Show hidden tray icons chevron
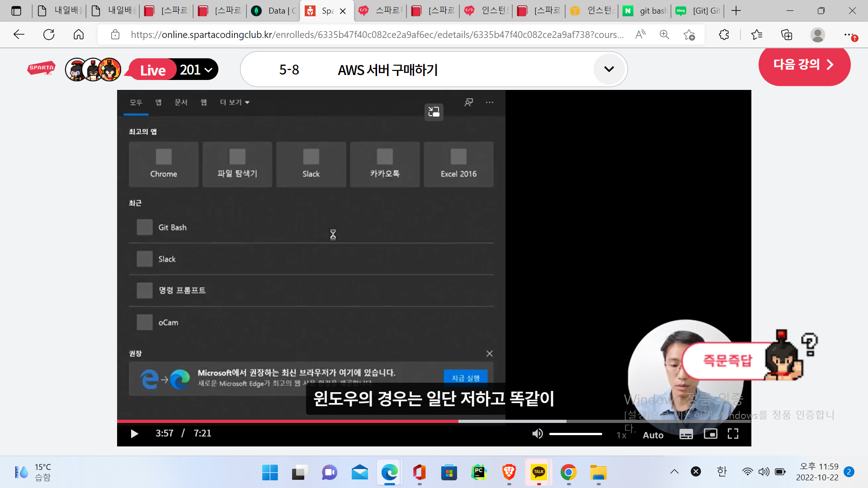The height and width of the screenshot is (488, 868). tap(674, 472)
